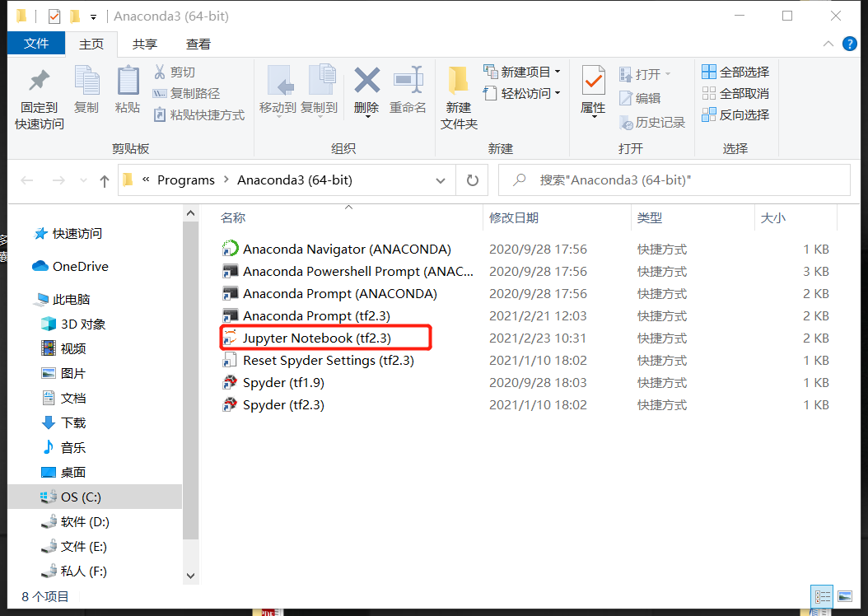
Task: Expand the address bar history dropdown
Action: (441, 180)
